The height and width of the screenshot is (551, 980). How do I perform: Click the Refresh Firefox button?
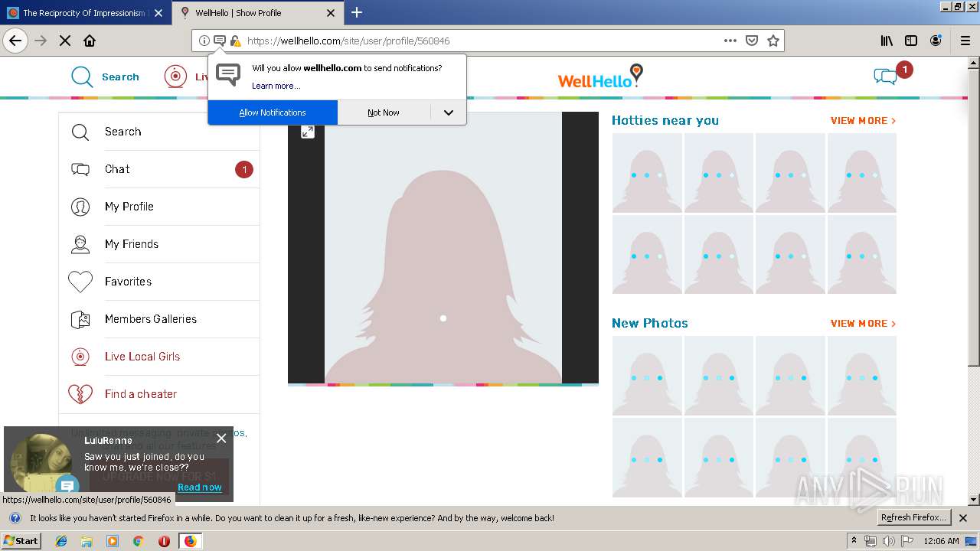[x=914, y=518]
